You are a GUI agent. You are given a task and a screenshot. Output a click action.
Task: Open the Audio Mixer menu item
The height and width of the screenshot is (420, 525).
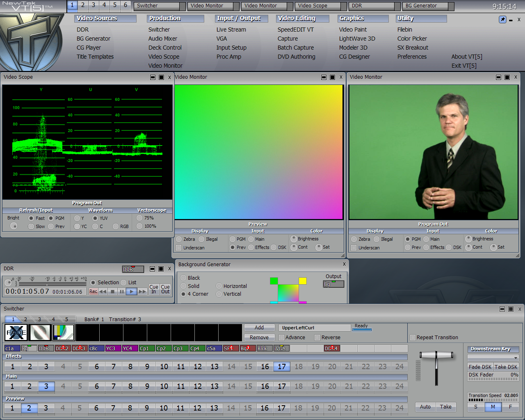coord(163,39)
